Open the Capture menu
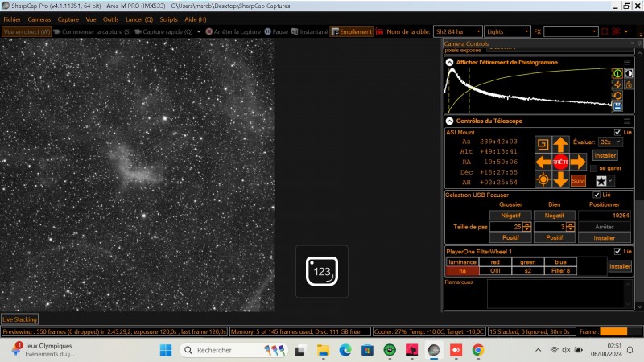Screen dimensions: 644x362 (68, 19)
